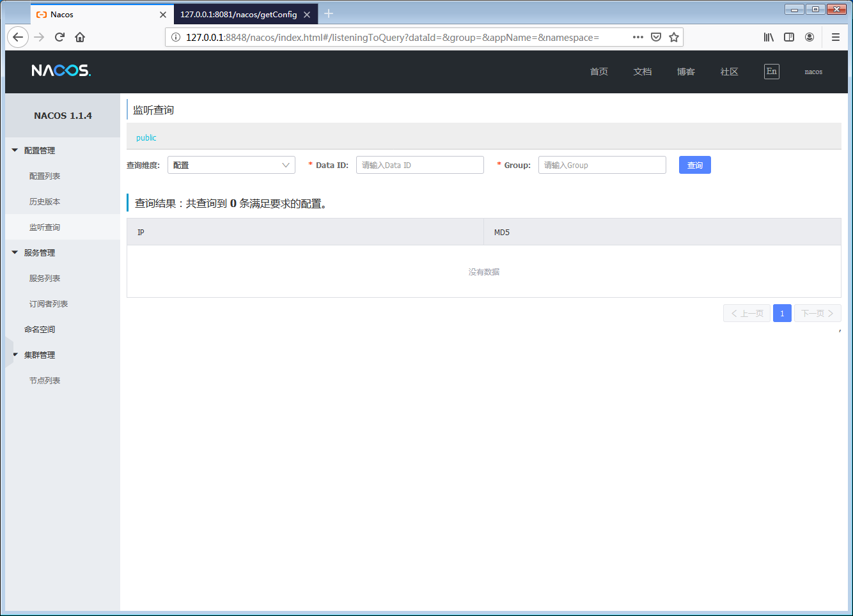Collapse the 配置管理 menu group

pos(63,150)
